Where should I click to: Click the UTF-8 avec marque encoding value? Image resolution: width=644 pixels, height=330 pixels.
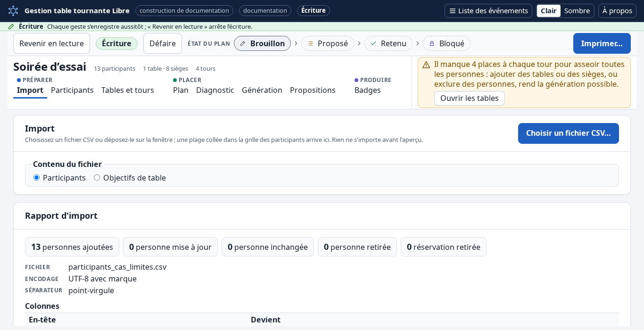[x=102, y=279]
